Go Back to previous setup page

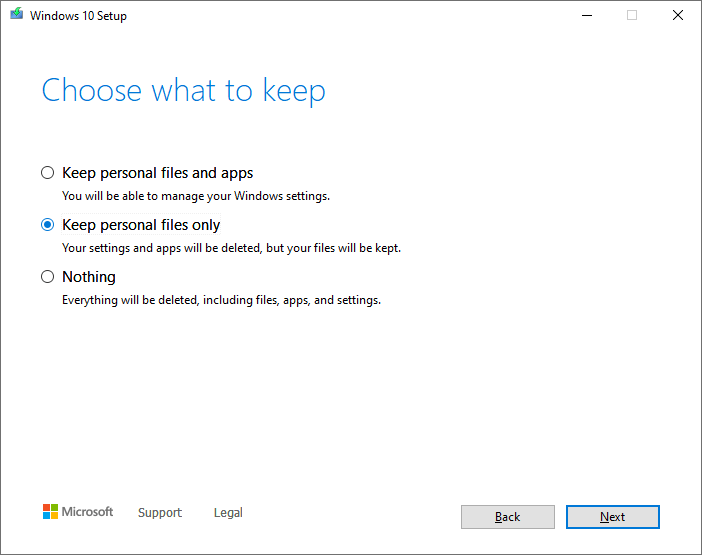coord(508,517)
